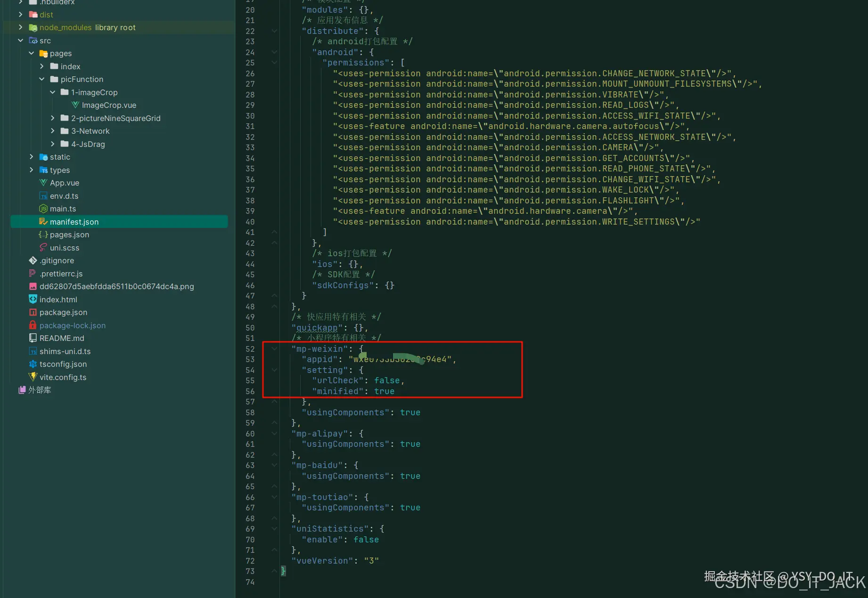Click the Vue icon beside App.vue

pos(43,183)
